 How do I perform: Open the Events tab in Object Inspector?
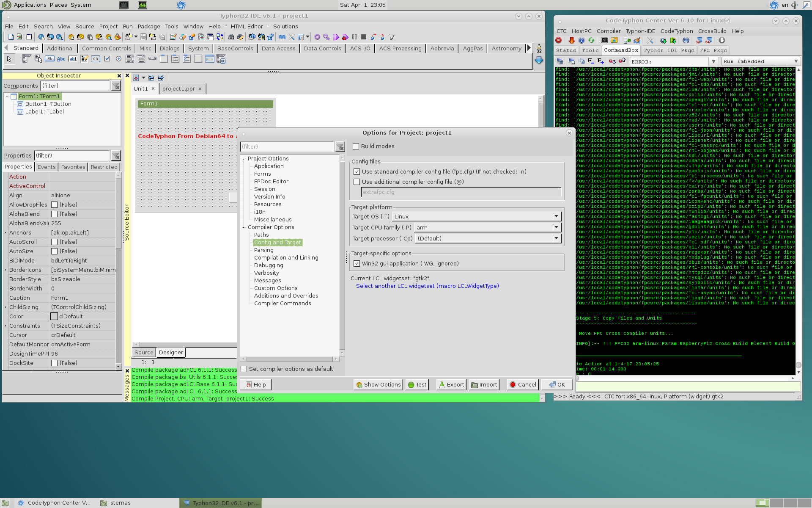click(47, 167)
